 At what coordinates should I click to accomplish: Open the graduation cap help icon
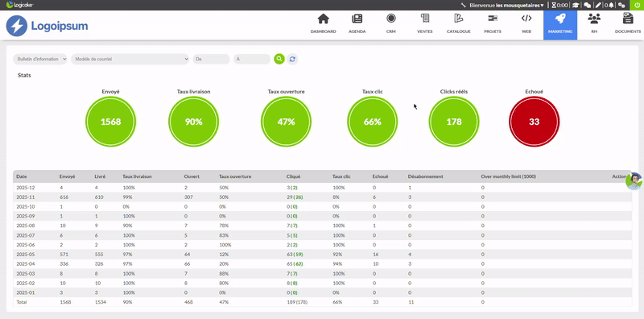point(576,6)
